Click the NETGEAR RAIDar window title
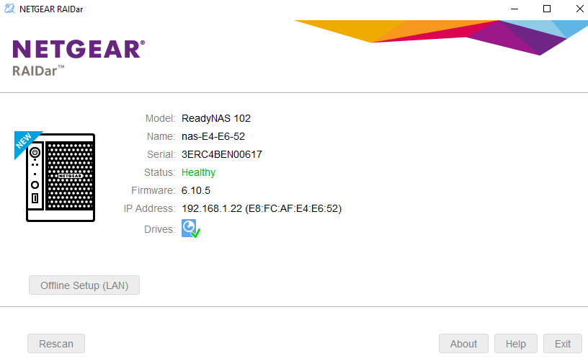The height and width of the screenshot is (364, 588). click(51, 9)
